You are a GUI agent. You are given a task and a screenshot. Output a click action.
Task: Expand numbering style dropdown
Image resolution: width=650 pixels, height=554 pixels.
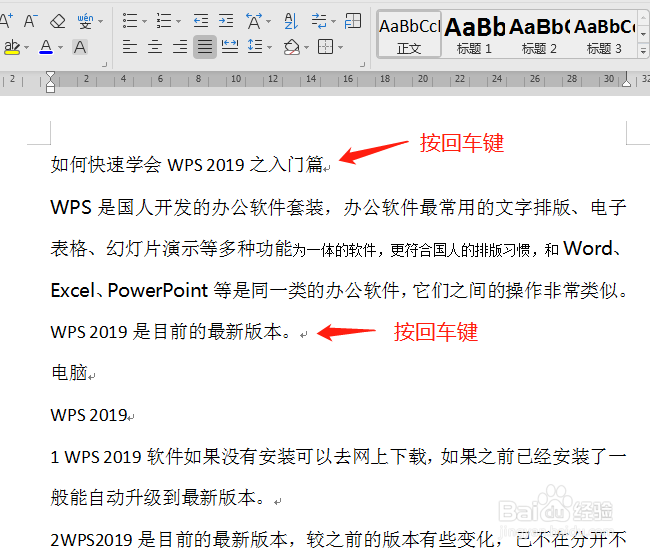click(178, 22)
